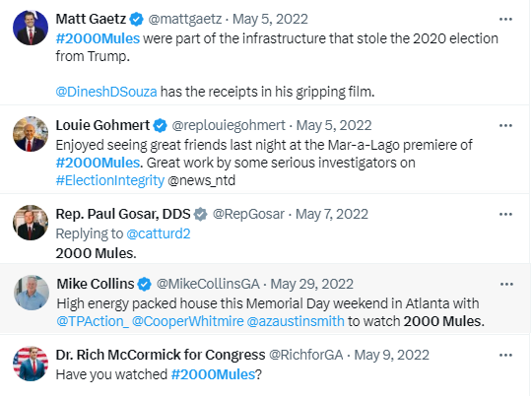The width and height of the screenshot is (532, 399).
Task: Open more options on Mike Collins tweet
Action: (x=506, y=285)
